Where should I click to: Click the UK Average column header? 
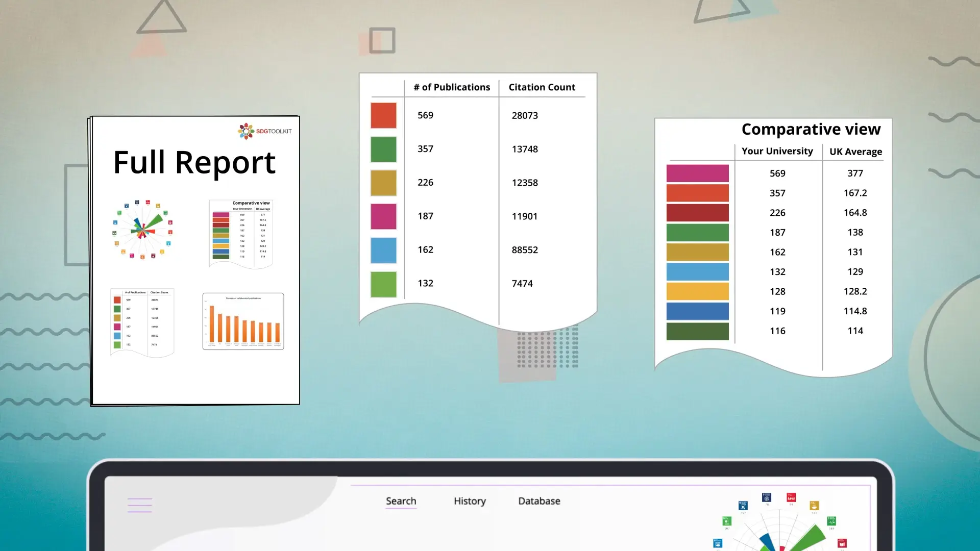tap(855, 152)
